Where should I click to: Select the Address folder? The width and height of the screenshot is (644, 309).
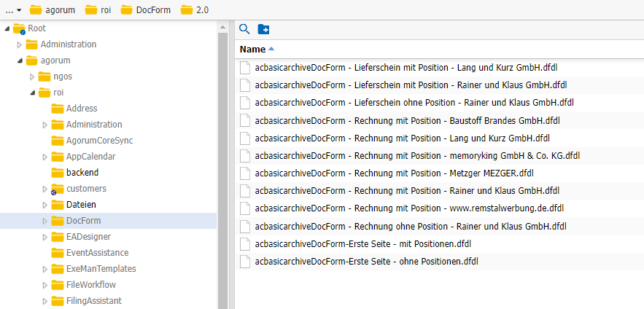(82, 109)
